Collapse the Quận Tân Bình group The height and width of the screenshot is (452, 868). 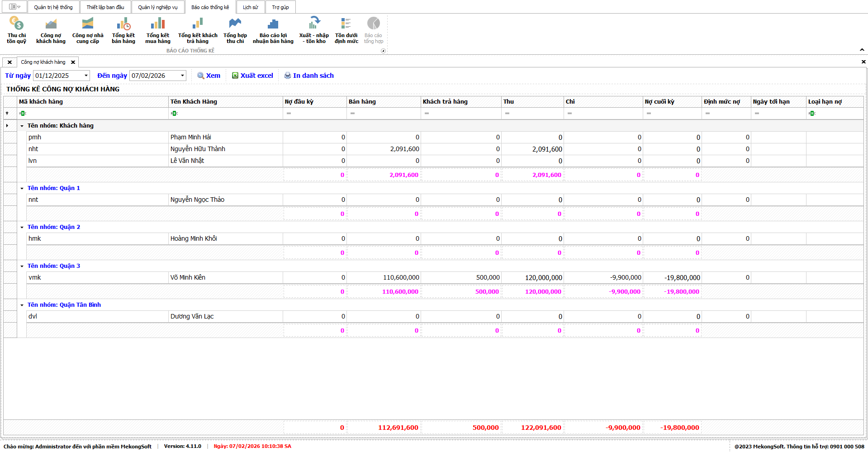22,305
